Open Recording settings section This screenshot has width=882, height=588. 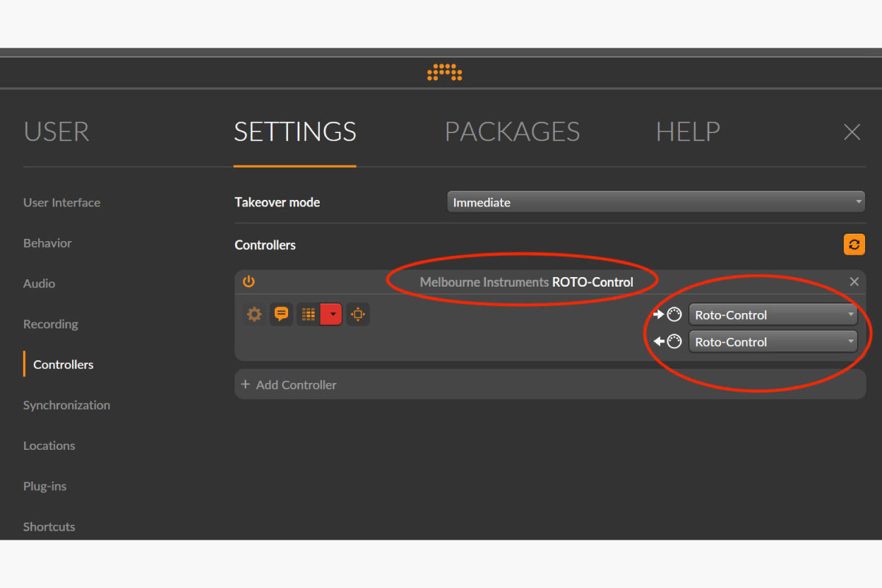tap(51, 324)
